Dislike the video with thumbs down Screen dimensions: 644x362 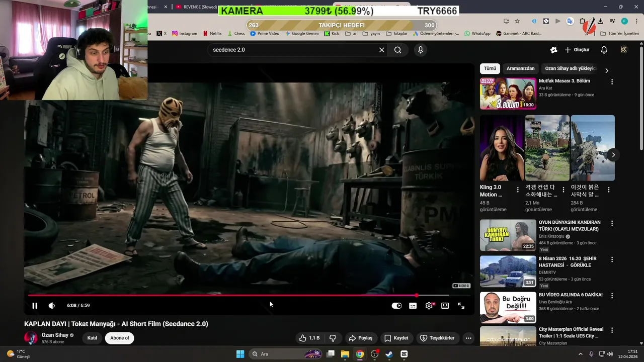point(333,338)
